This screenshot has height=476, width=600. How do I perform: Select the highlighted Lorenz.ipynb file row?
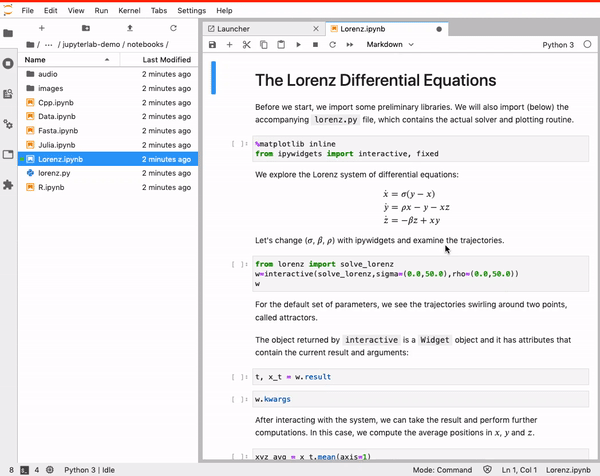[x=108, y=159]
